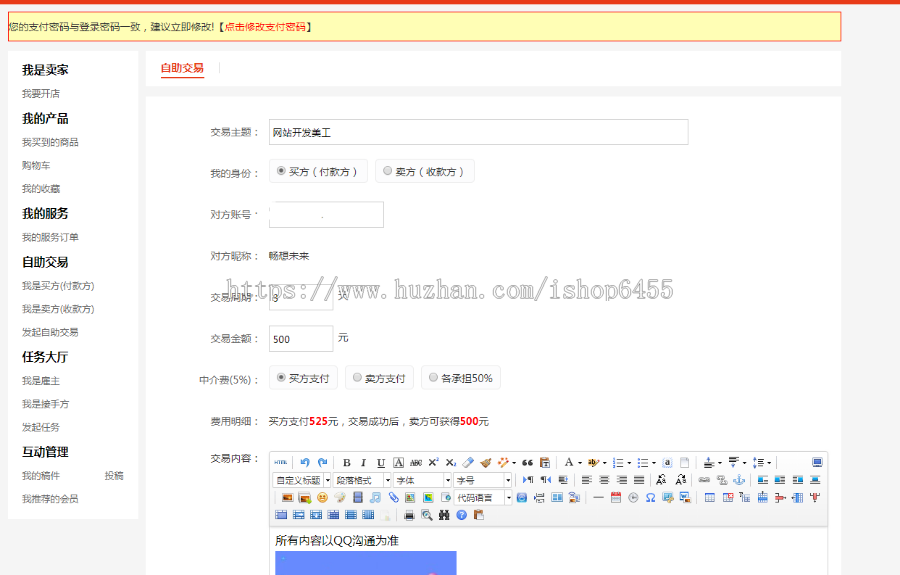Attach file with paperclip icon

point(393,498)
